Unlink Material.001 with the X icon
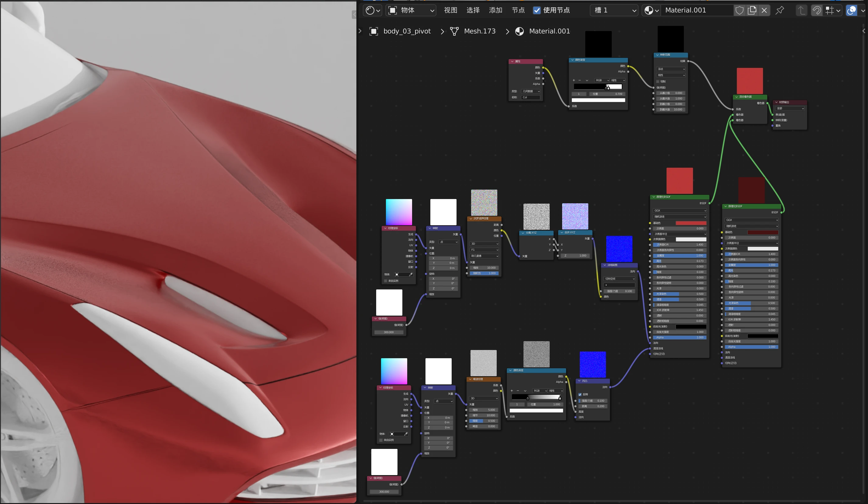Image resolution: width=868 pixels, height=504 pixels. (764, 10)
